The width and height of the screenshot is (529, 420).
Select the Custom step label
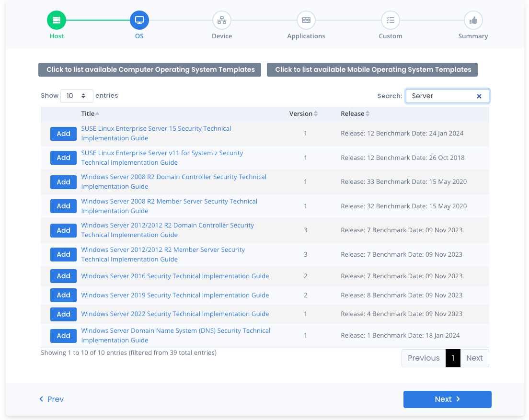pos(391,36)
